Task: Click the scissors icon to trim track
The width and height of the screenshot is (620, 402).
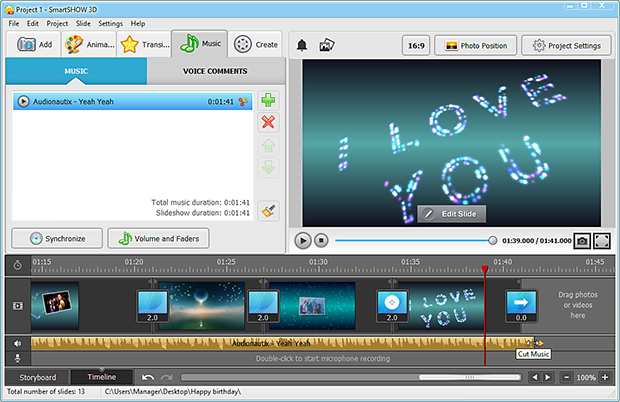Action: pos(243,102)
